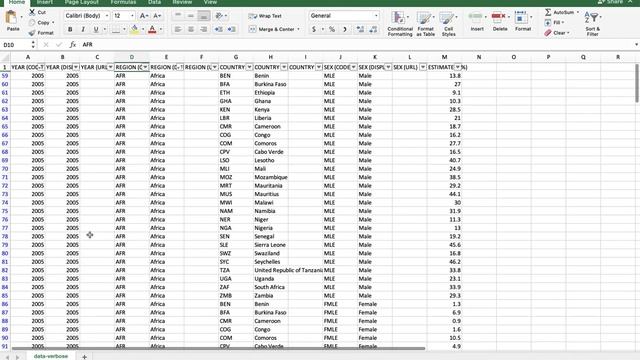640x360 pixels.
Task: Expand the formula bar chevron
Action: click(x=636, y=44)
